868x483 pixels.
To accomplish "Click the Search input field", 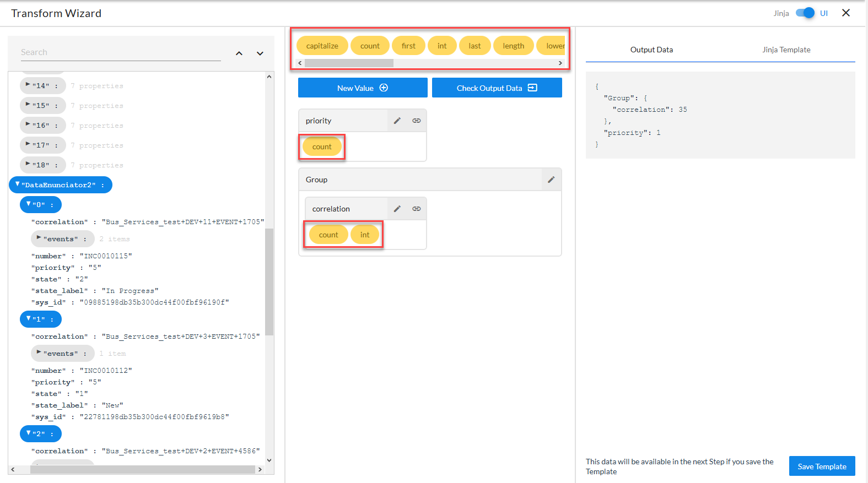I will tap(120, 52).
